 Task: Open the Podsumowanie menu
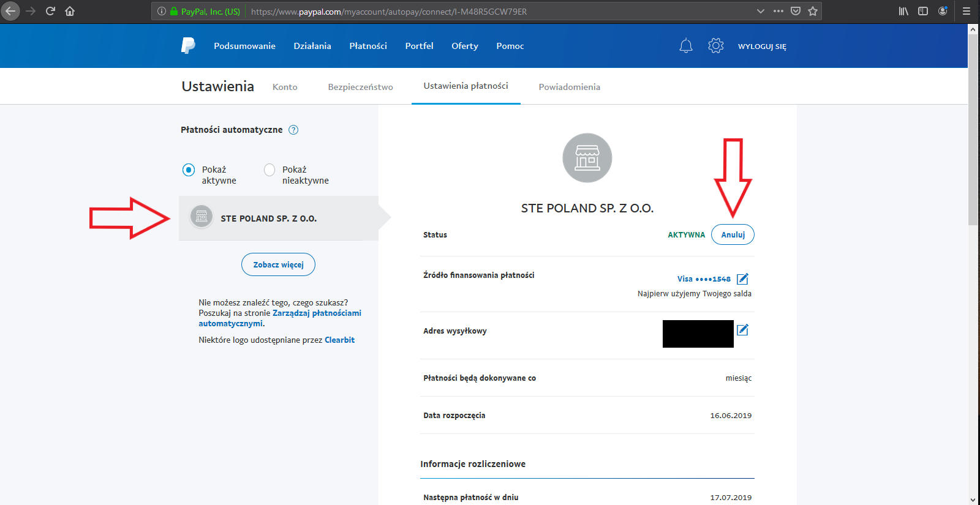[x=244, y=46]
